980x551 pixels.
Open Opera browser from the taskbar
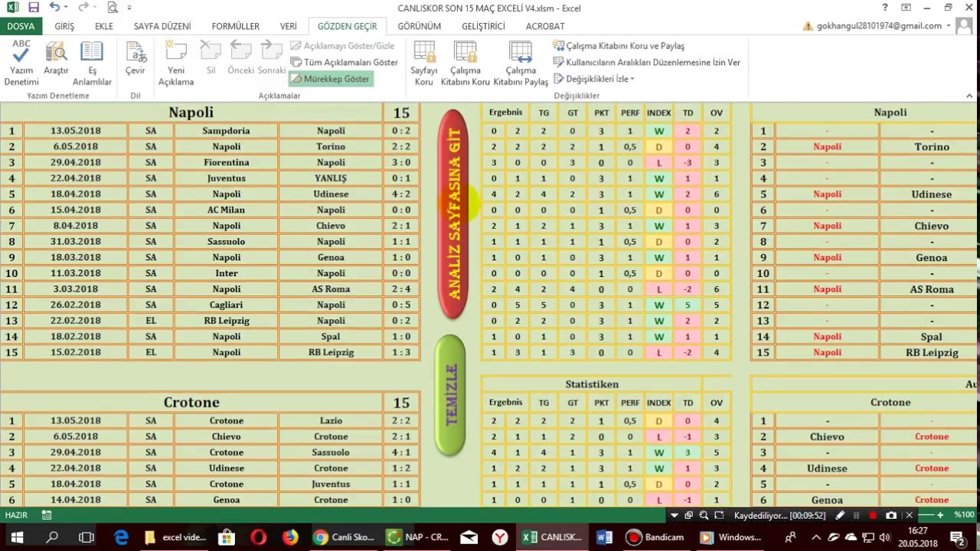click(258, 537)
